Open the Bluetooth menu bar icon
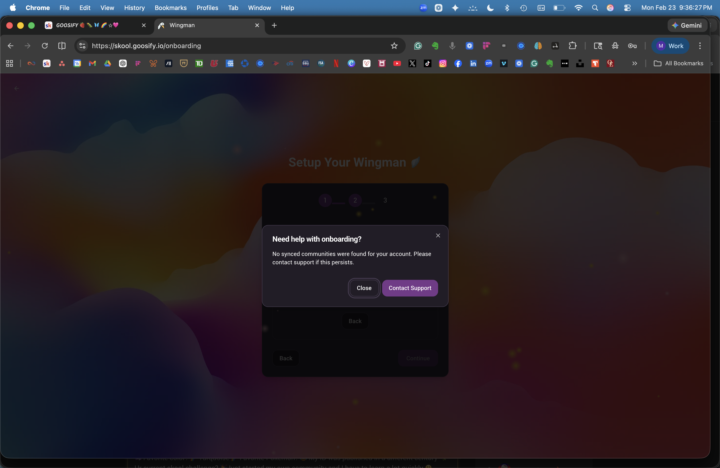This screenshot has width=720, height=468. 507,8
